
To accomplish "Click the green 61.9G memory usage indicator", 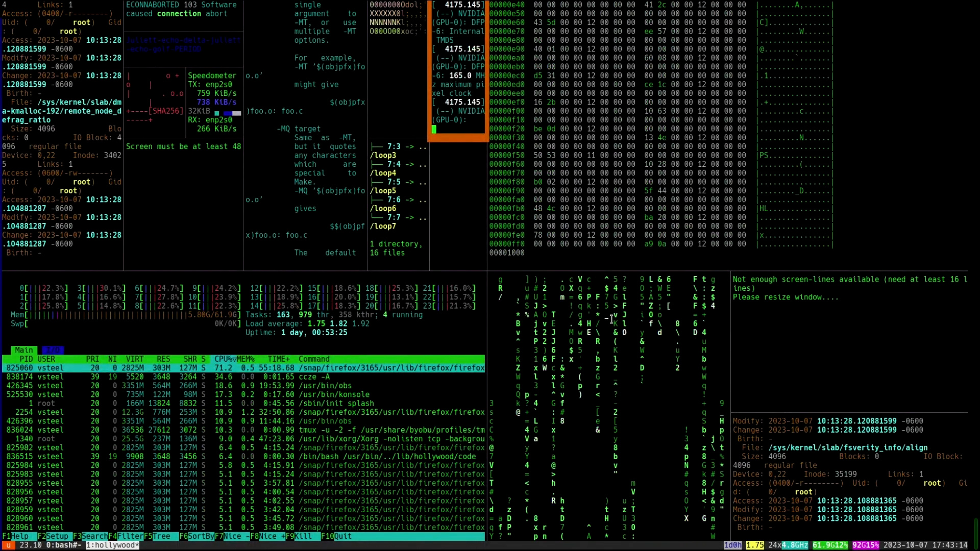I will [829, 545].
